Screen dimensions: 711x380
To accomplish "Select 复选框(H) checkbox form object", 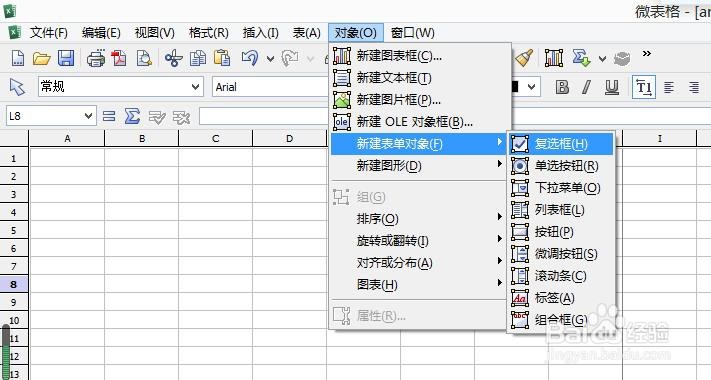I will (561, 144).
